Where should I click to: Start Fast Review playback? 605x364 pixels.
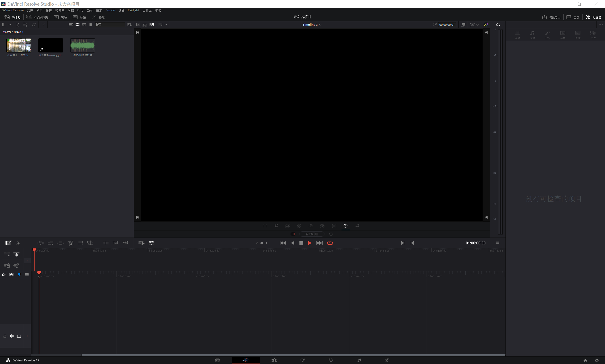(x=142, y=243)
